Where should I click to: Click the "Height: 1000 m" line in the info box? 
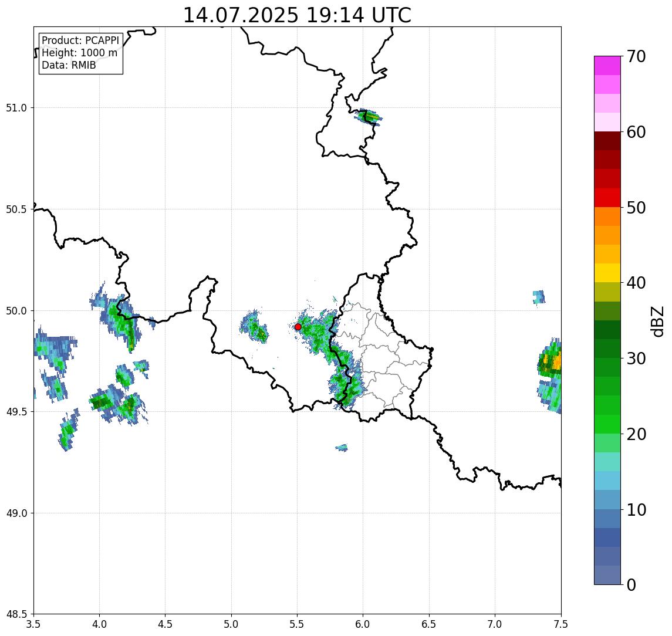79,53
